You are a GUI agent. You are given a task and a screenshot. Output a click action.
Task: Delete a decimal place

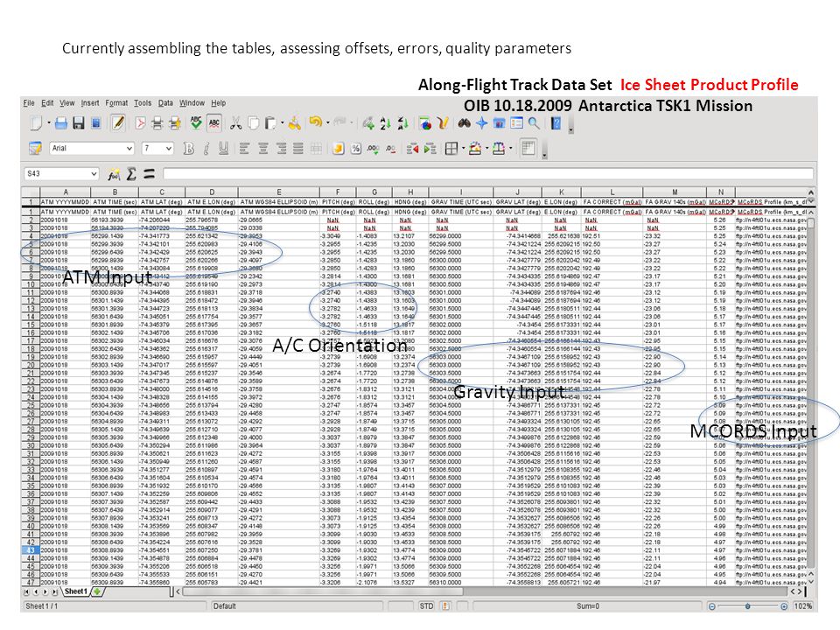tap(391, 149)
